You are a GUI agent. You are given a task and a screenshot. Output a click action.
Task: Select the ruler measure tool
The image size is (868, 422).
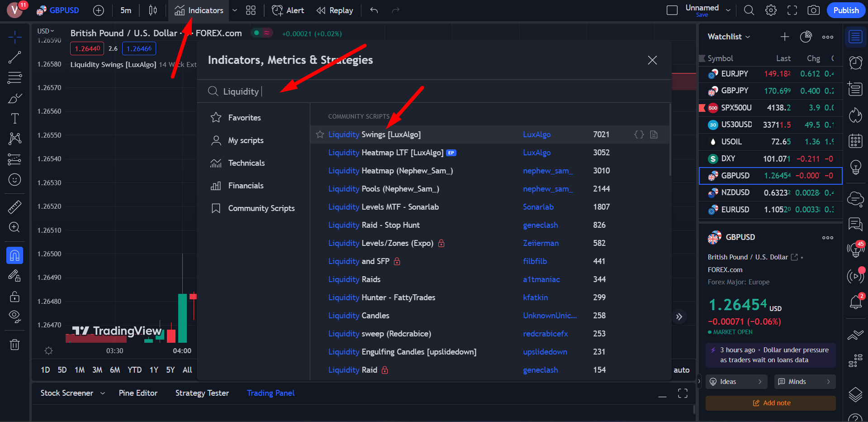coord(15,207)
